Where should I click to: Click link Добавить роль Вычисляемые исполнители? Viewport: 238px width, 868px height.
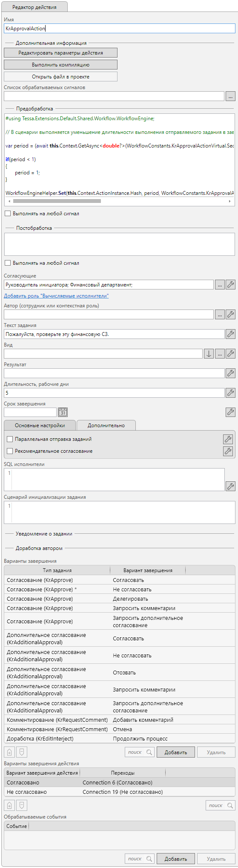pos(56,296)
